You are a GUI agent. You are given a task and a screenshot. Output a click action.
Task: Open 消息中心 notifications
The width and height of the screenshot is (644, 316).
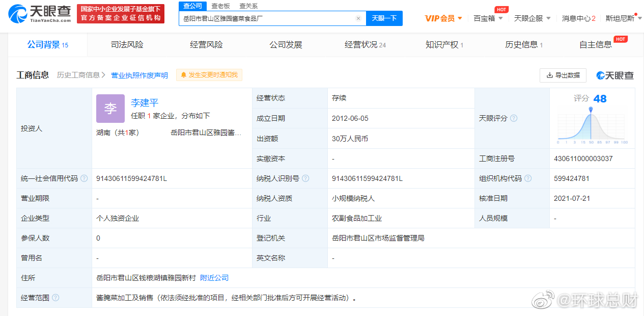click(x=579, y=18)
